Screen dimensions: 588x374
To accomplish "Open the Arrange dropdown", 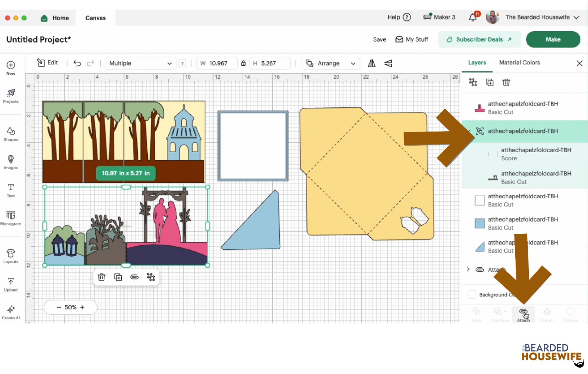I will pyautogui.click(x=330, y=63).
